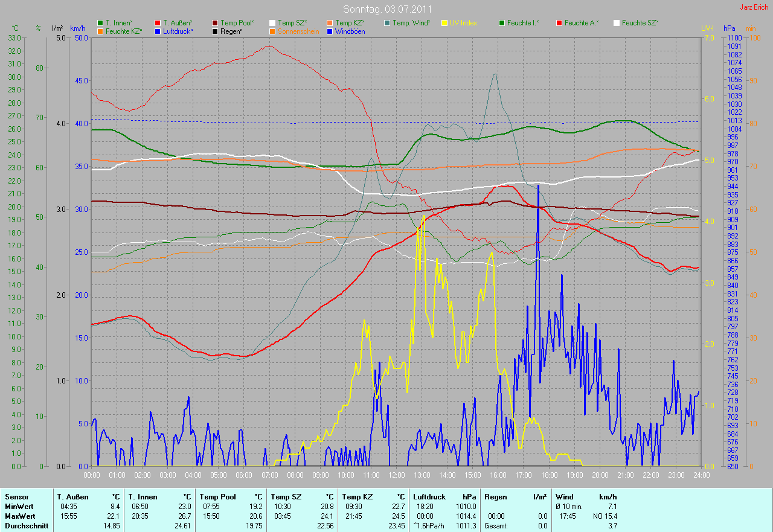Click the legend label Feuchte A.*
This screenshot has height=532, width=773.
582,23
